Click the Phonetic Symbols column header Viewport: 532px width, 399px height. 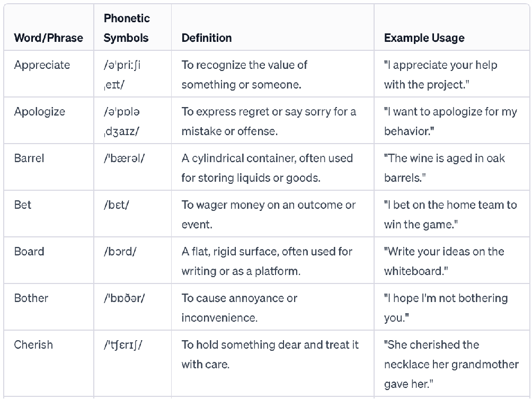coord(127,28)
